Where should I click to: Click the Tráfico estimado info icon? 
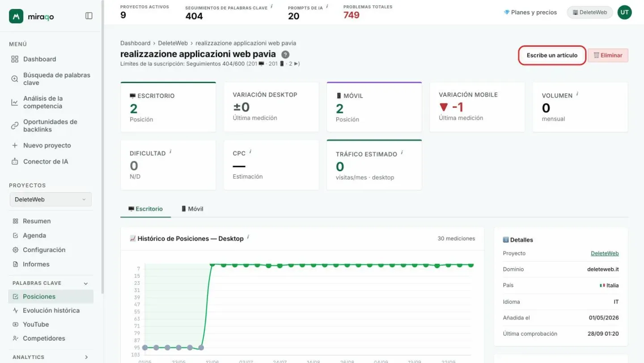[402, 152]
